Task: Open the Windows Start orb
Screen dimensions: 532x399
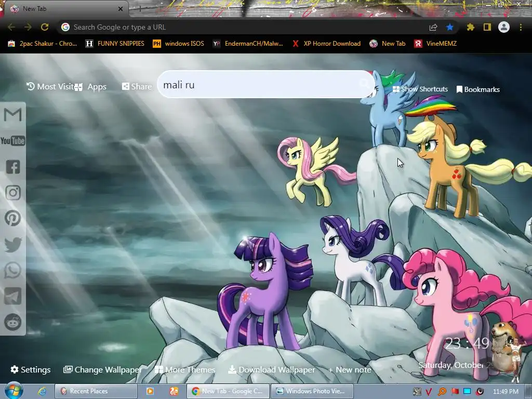Action: tap(13, 391)
